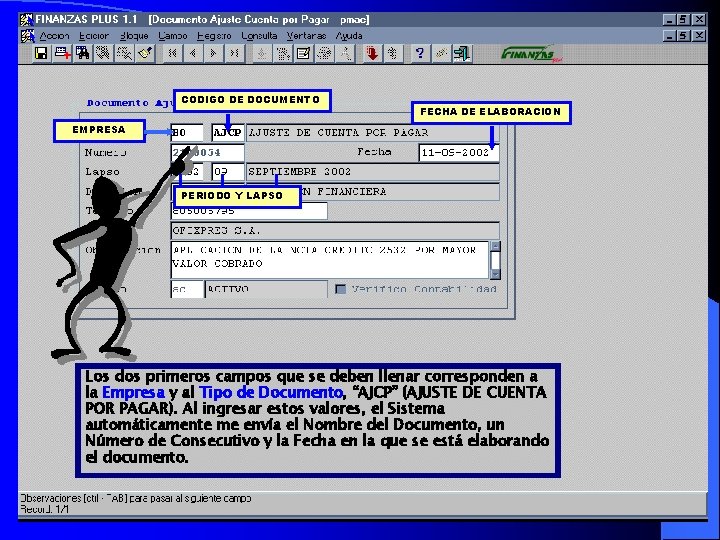
Task: Go to first record with double-left arrow
Action: (173, 54)
